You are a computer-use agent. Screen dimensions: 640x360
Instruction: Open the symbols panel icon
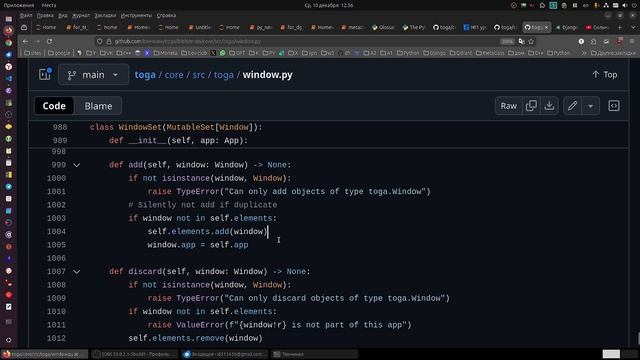point(614,106)
